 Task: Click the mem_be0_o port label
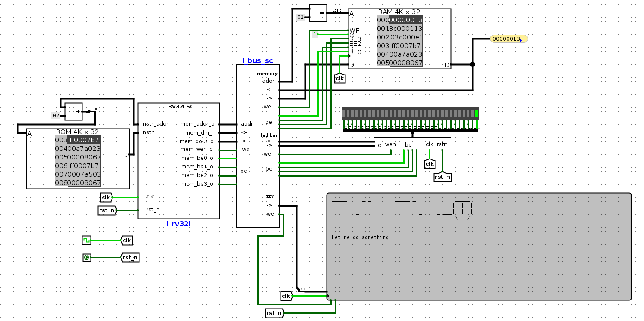click(x=197, y=158)
